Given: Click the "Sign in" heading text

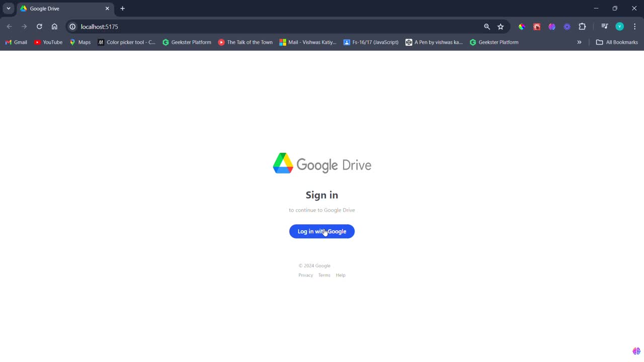Looking at the screenshot, I should 322,195.
